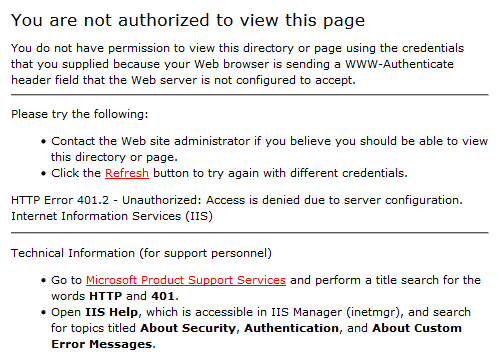Image resolution: width=499 pixels, height=363 pixels.
Task: Click the 'You are not authorized' page heading
Action: [x=188, y=21]
